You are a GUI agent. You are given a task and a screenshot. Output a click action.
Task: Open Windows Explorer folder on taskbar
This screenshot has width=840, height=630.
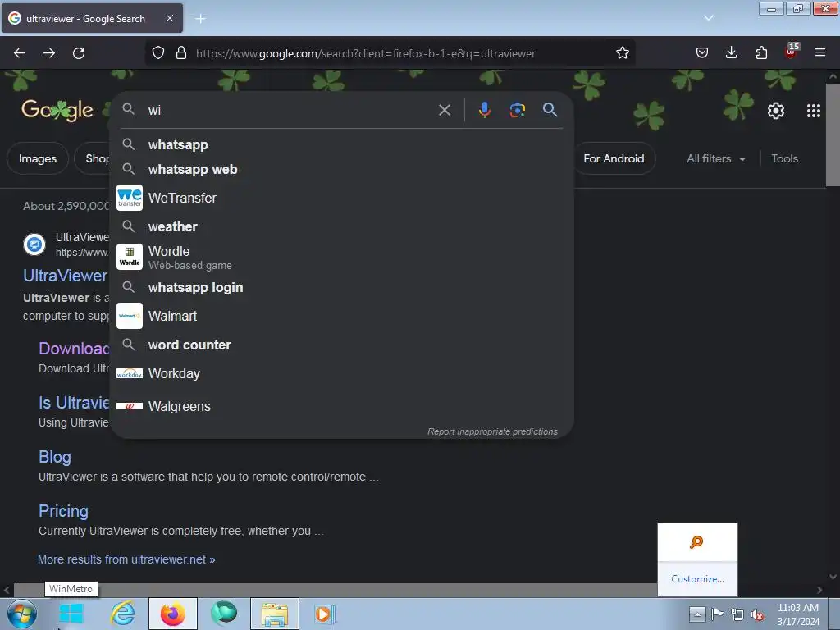(275, 614)
